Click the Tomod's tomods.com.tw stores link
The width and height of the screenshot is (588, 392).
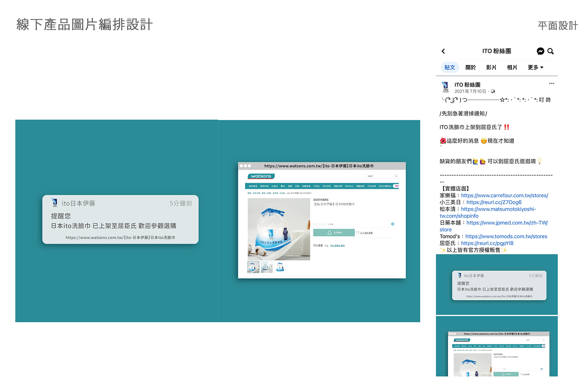(x=506, y=236)
